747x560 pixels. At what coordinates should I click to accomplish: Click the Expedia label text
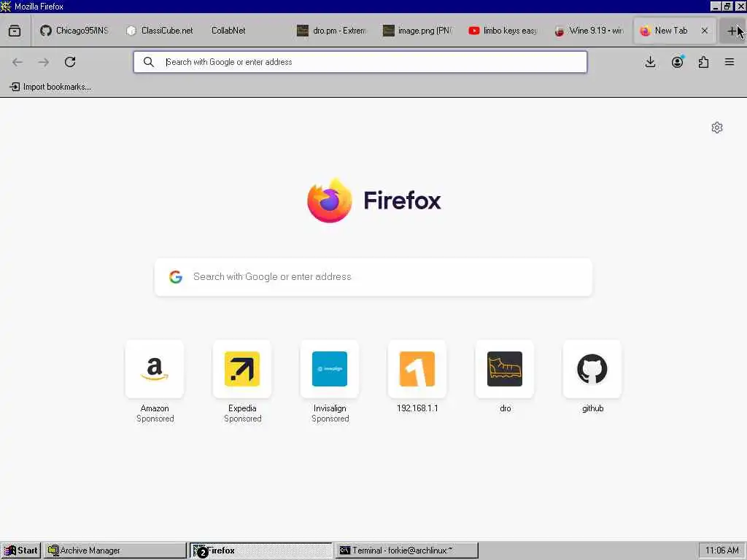coord(242,408)
